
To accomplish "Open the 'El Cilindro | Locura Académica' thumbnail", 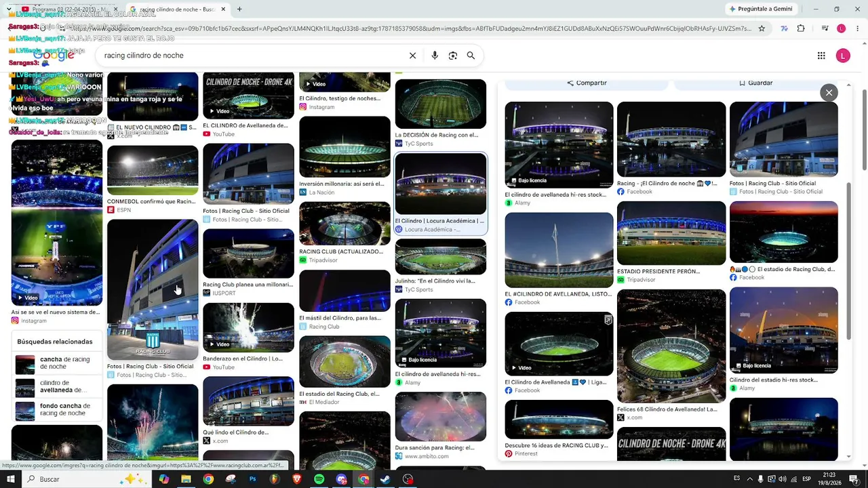I will click(441, 184).
